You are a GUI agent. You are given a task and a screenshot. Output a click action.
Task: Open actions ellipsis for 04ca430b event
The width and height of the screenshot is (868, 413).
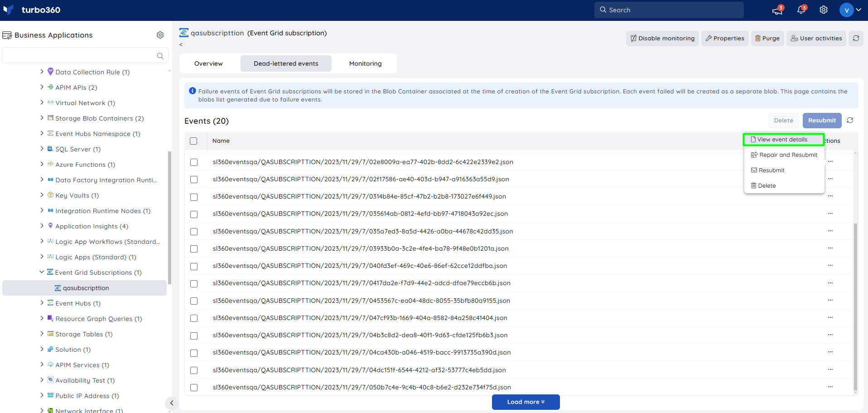[830, 352]
